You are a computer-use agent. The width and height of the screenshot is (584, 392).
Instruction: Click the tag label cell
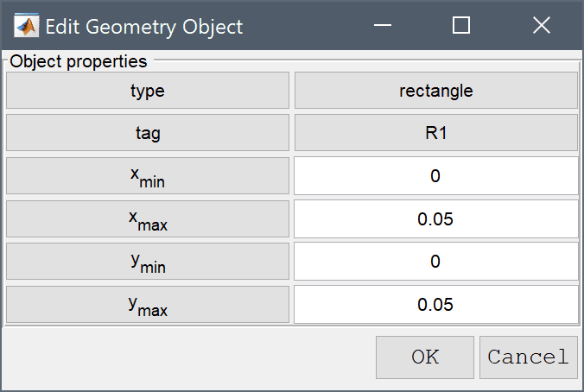[148, 133]
